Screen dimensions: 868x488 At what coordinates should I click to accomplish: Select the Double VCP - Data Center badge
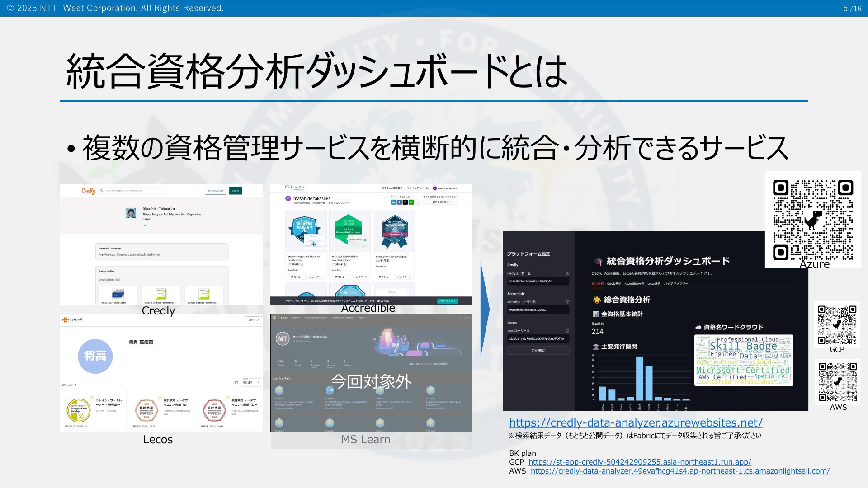[118, 295]
